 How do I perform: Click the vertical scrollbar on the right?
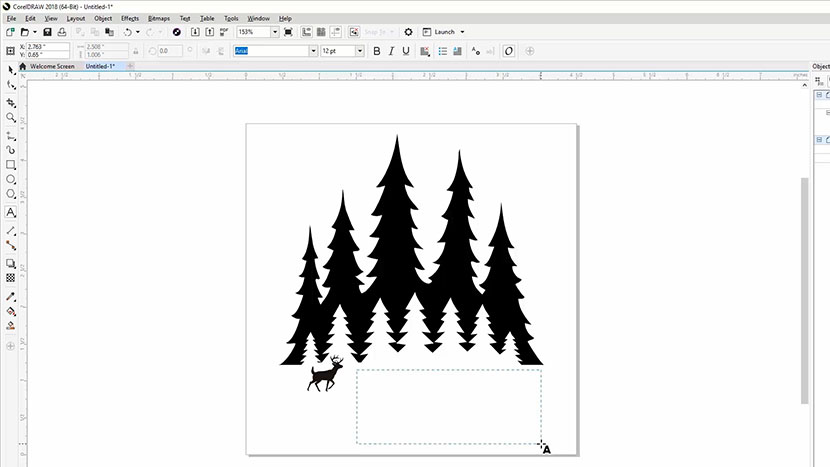[805, 290]
